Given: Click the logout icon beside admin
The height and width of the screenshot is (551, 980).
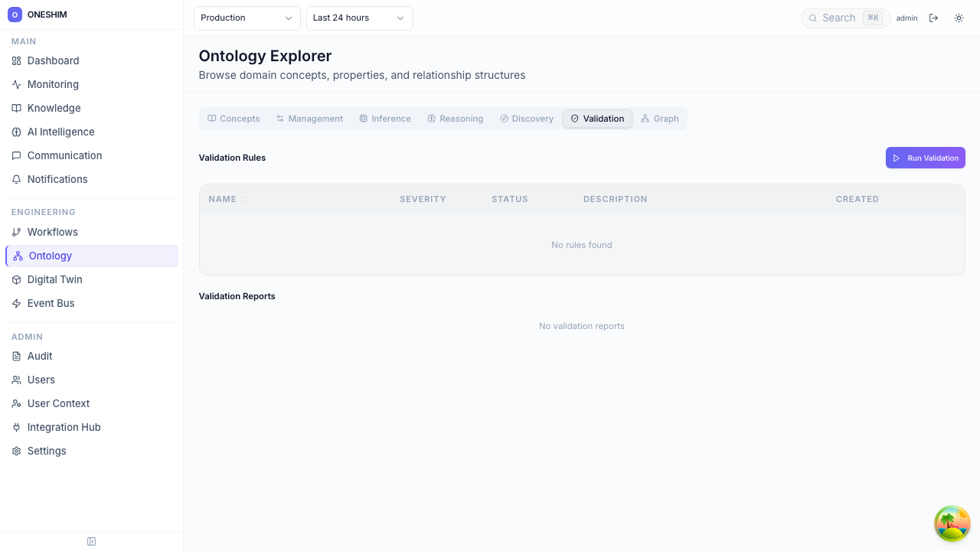Looking at the screenshot, I should coord(933,18).
